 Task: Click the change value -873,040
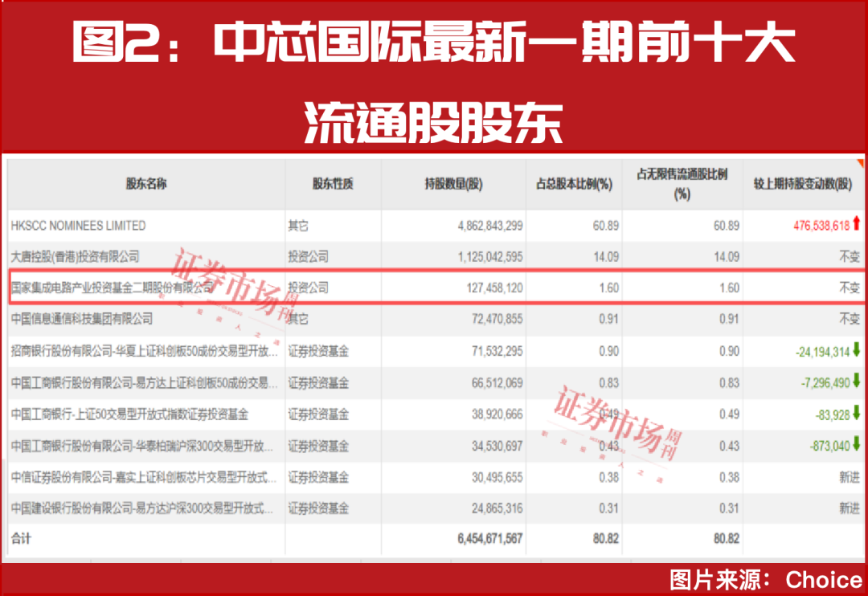[829, 446]
